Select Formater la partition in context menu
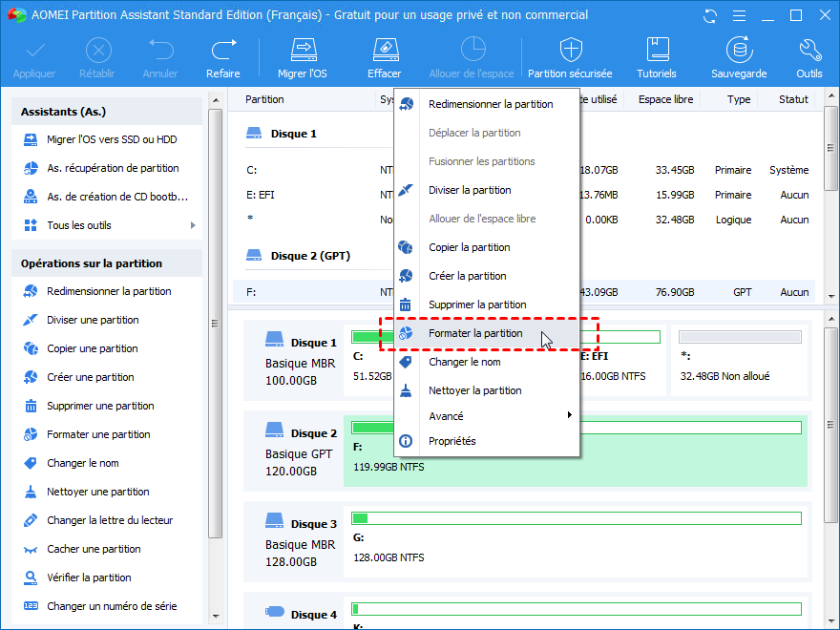 point(475,333)
